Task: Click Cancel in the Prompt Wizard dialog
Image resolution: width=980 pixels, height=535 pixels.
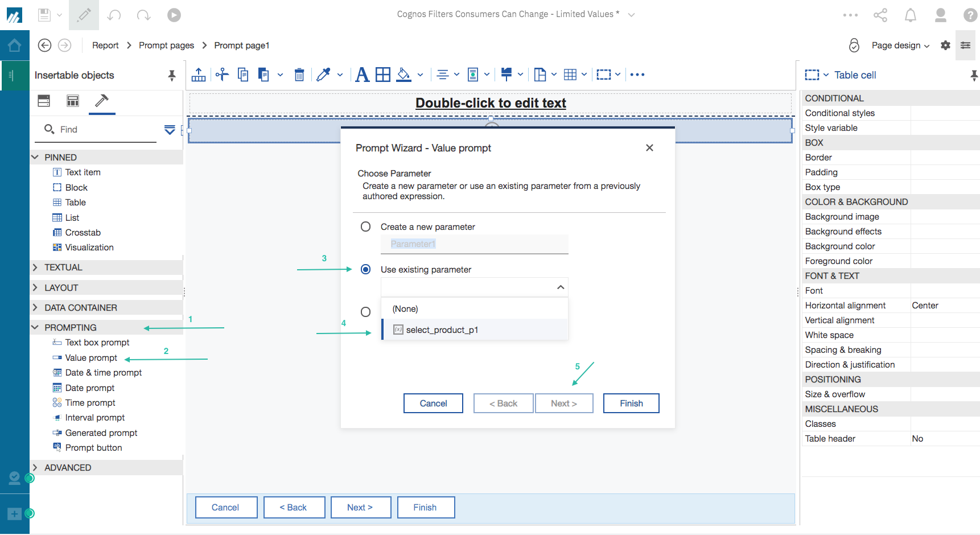Action: coord(433,403)
